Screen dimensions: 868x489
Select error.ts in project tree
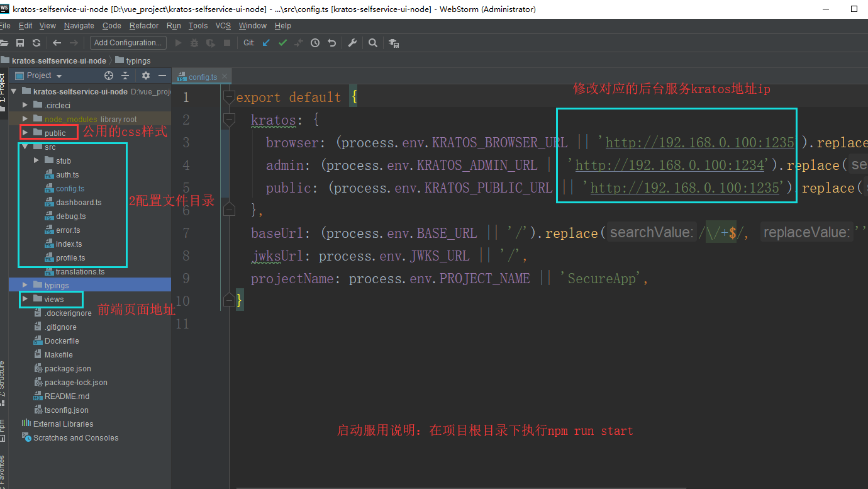pos(68,230)
